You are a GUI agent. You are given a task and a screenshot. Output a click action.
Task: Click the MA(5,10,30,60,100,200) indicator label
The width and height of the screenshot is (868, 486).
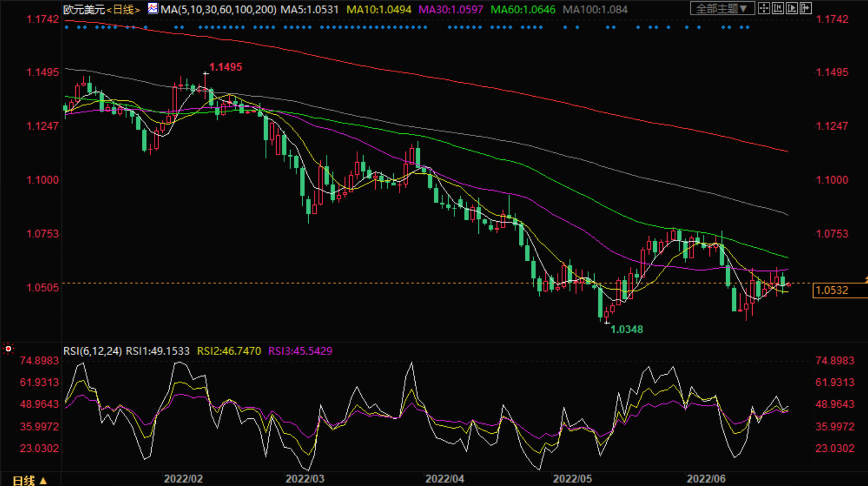click(x=218, y=10)
